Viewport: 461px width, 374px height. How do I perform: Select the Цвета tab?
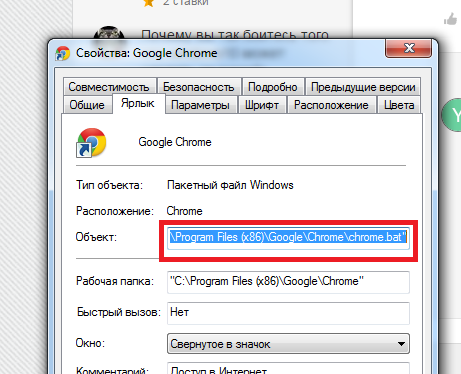point(399,105)
